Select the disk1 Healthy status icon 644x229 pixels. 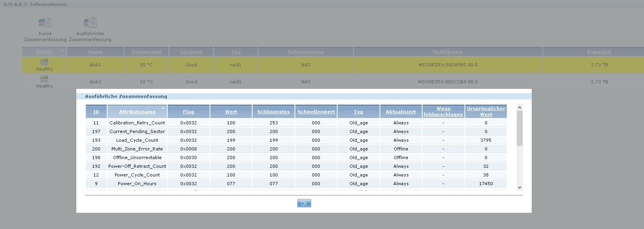(x=44, y=62)
